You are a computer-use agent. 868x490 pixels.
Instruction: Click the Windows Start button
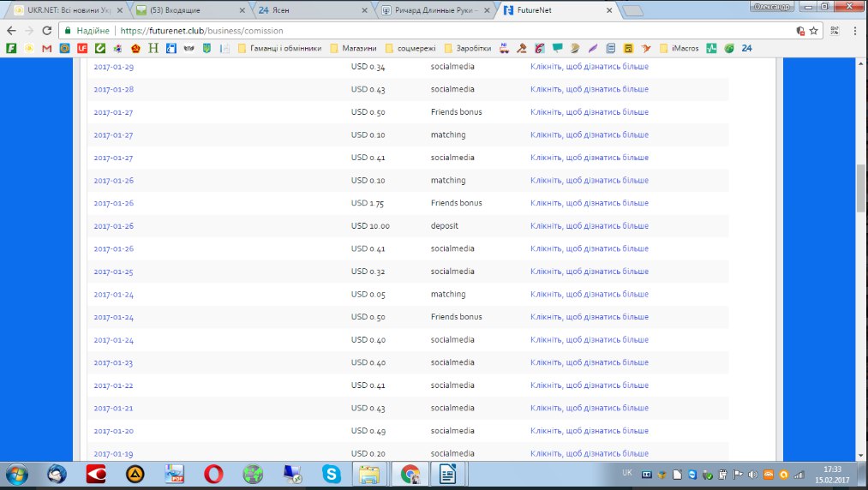tap(16, 474)
